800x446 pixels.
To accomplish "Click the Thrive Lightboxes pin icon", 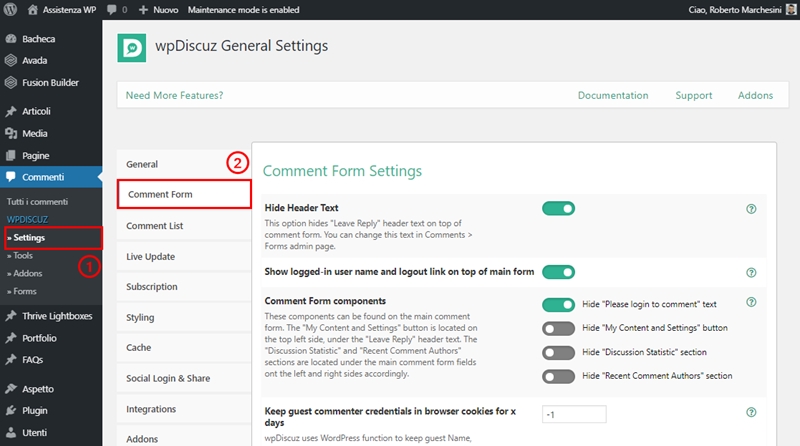I will pos(11,316).
